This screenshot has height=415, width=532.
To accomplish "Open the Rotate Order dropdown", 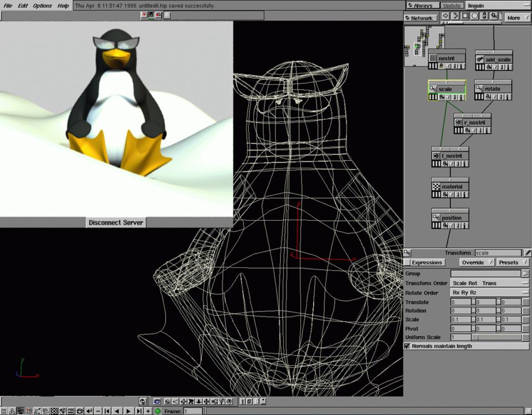I will pyautogui.click(x=490, y=292).
